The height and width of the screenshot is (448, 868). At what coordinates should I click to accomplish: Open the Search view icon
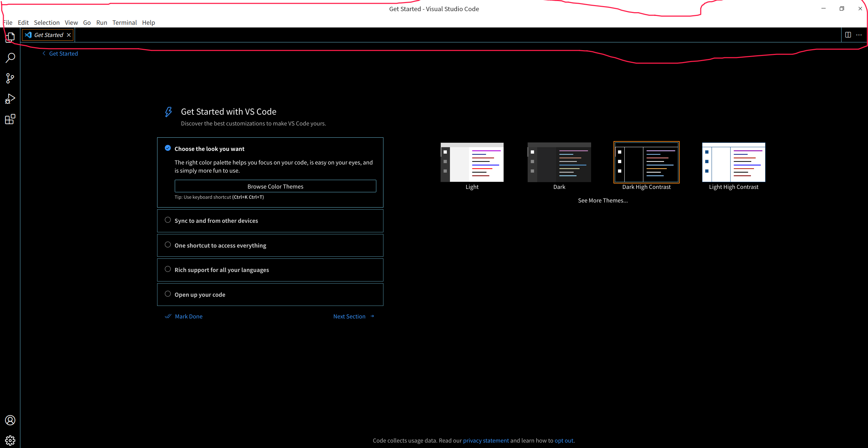pos(10,58)
